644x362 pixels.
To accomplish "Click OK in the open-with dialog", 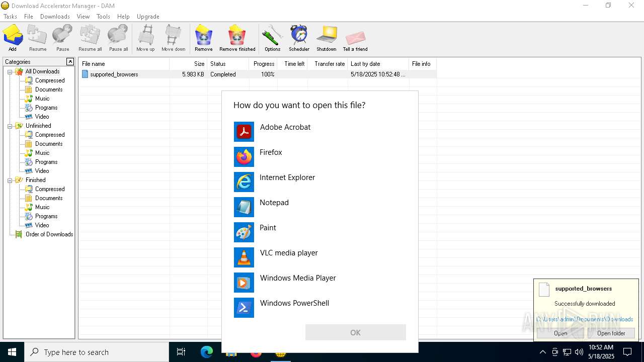I will [355, 332].
